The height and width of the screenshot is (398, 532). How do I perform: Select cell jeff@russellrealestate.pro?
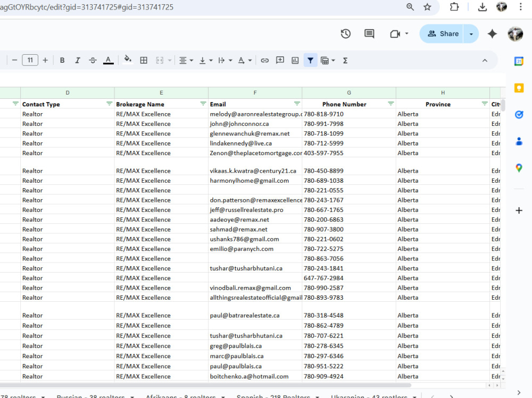pyautogui.click(x=255, y=210)
